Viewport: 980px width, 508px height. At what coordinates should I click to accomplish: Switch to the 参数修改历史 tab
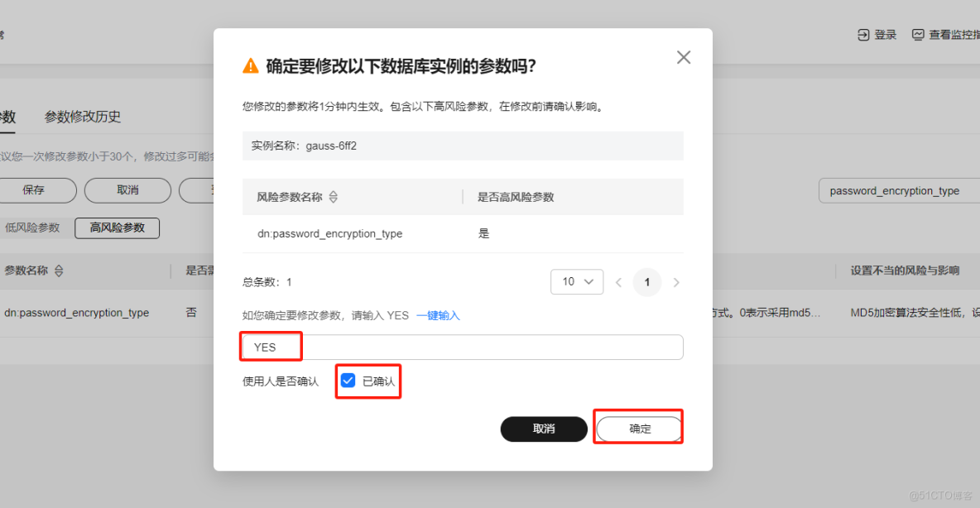click(x=81, y=117)
